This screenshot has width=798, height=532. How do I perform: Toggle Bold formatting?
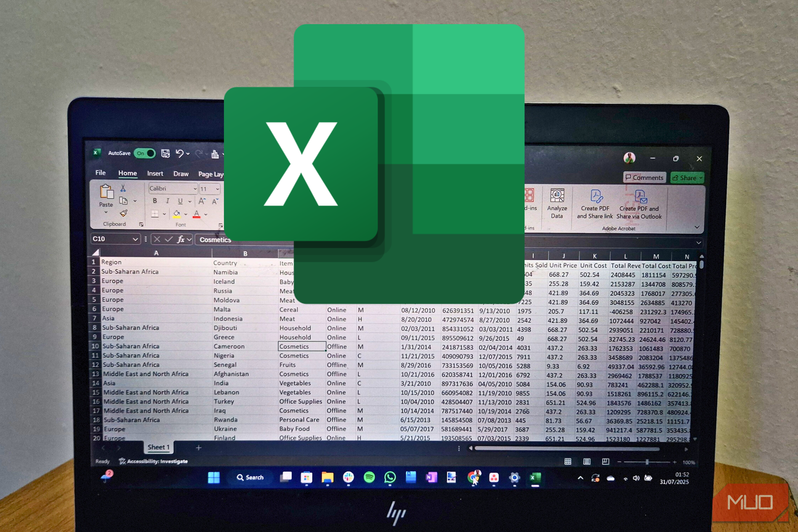pyautogui.click(x=155, y=201)
